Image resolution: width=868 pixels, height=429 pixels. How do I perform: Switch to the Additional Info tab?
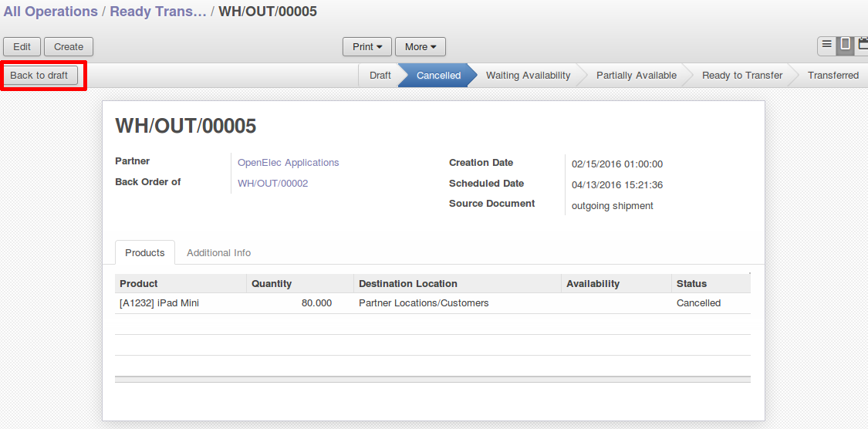[x=218, y=253]
